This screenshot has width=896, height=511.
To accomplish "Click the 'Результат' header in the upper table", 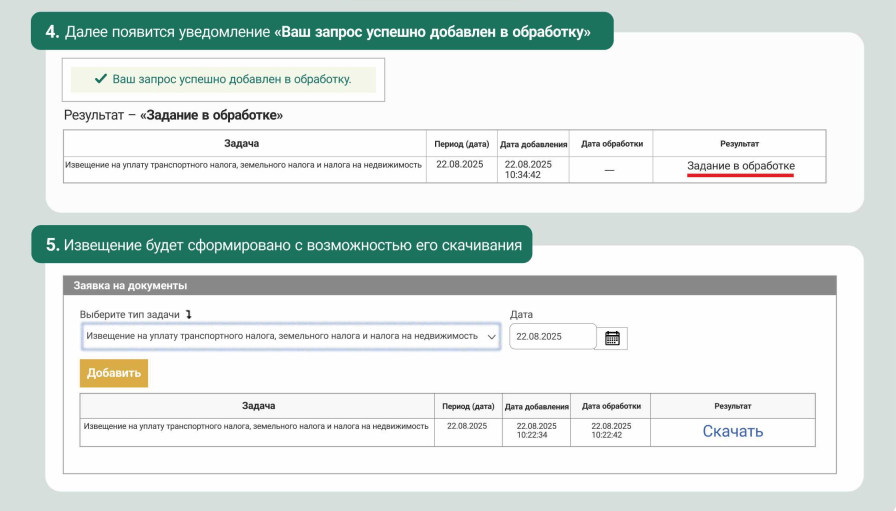I will pos(739,143).
